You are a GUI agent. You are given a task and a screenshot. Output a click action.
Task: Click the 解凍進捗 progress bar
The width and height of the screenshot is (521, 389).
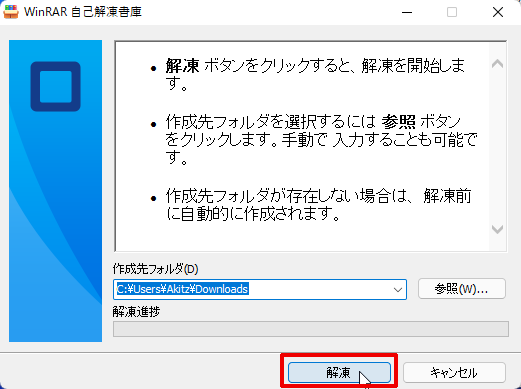311,329
